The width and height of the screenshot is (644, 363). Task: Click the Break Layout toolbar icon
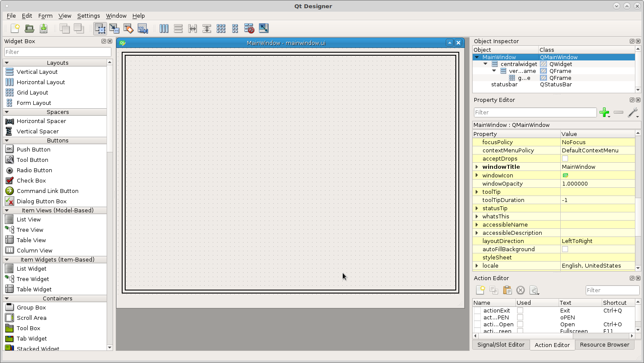[249, 28]
